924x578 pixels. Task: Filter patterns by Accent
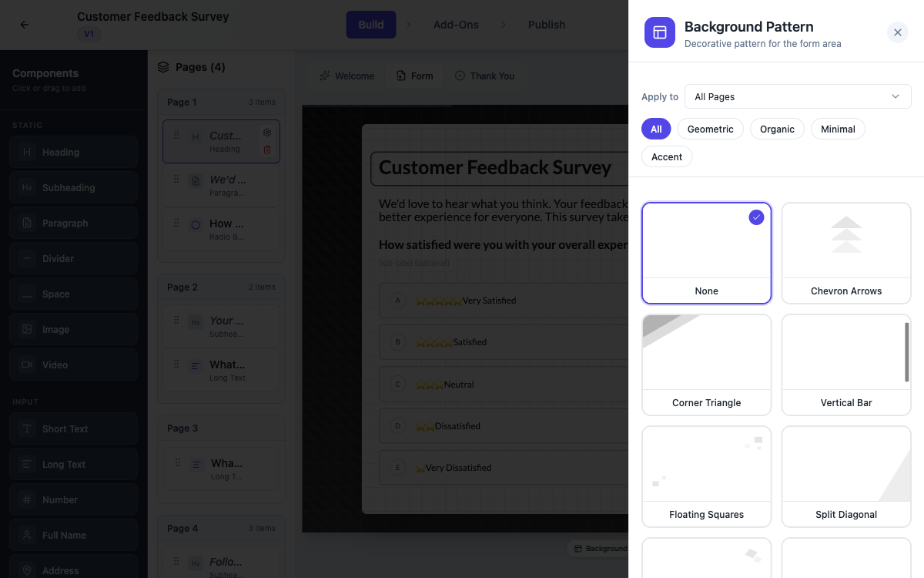[667, 156]
